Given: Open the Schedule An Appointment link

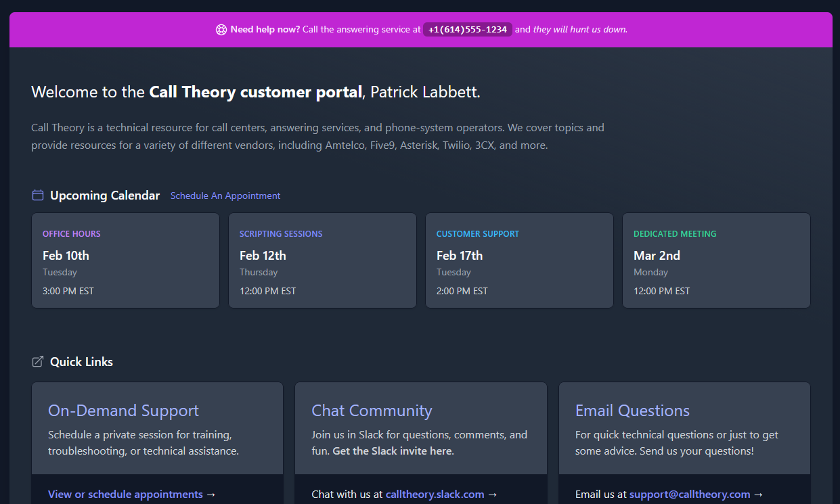Looking at the screenshot, I should (x=225, y=196).
